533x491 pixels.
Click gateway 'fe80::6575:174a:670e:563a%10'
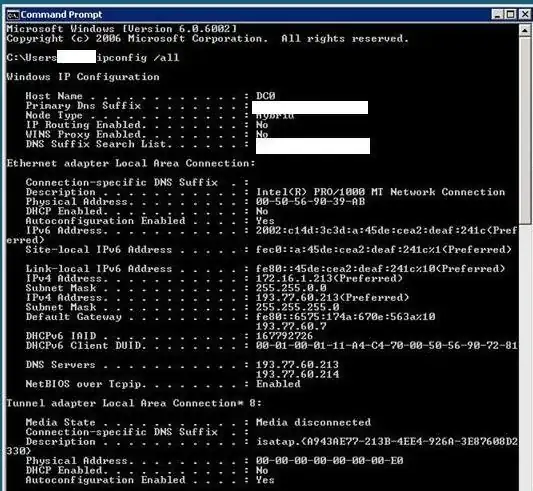[x=345, y=316]
